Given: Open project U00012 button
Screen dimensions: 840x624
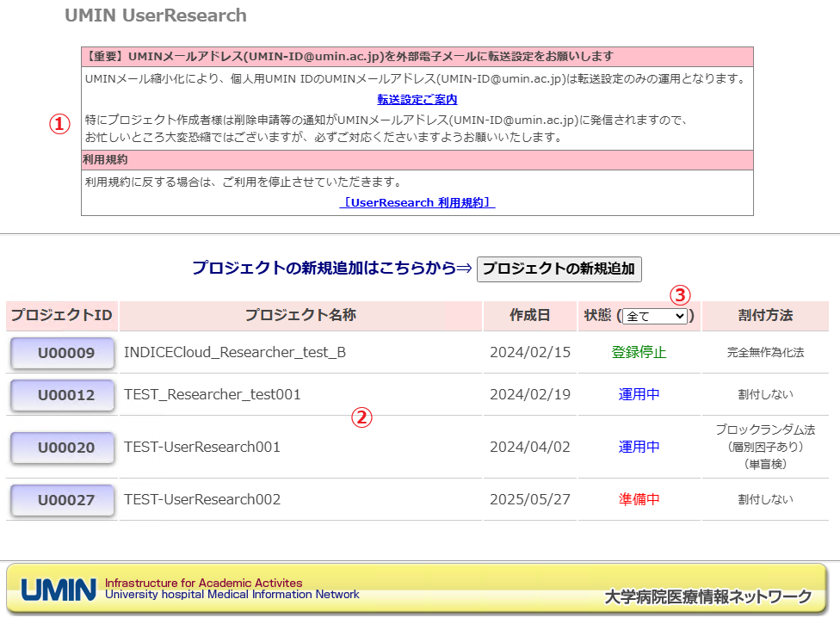Looking at the screenshot, I should pos(62,395).
